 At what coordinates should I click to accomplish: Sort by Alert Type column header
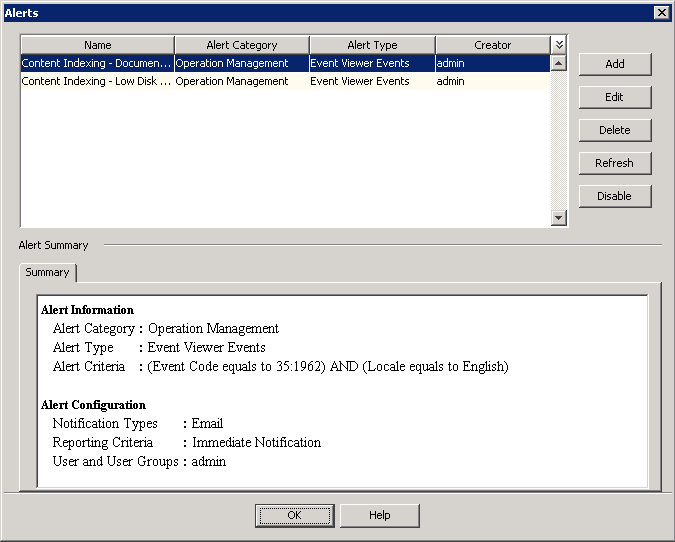coord(372,45)
